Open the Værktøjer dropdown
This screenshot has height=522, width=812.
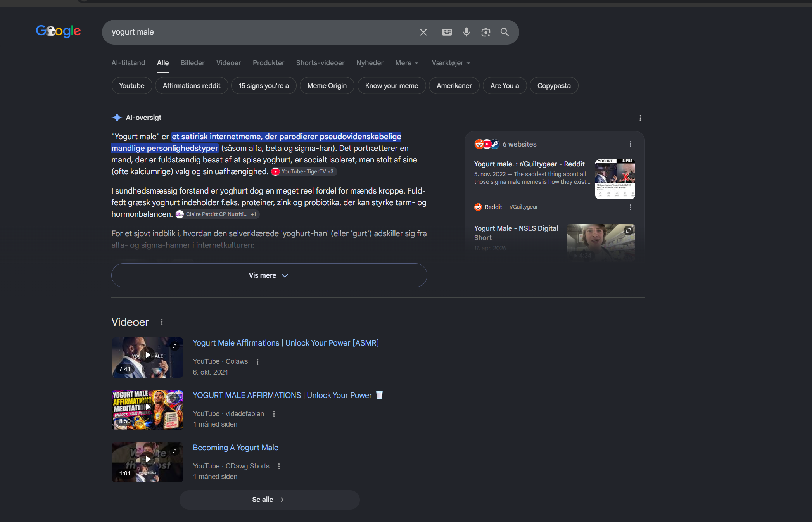[451, 63]
